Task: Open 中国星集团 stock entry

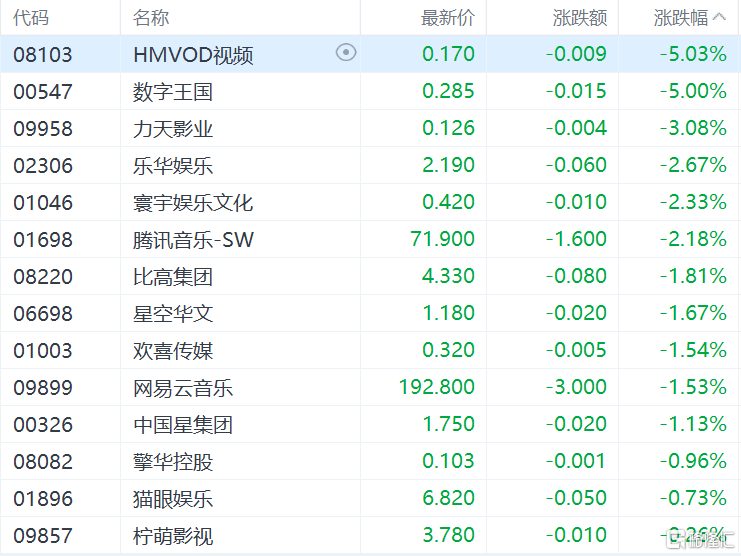Action: click(x=183, y=424)
